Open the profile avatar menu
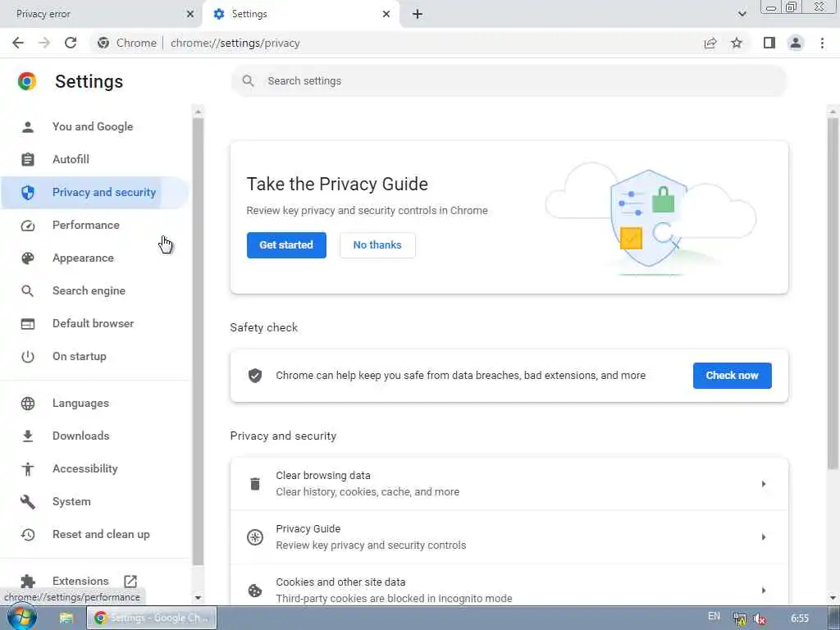 click(x=796, y=43)
